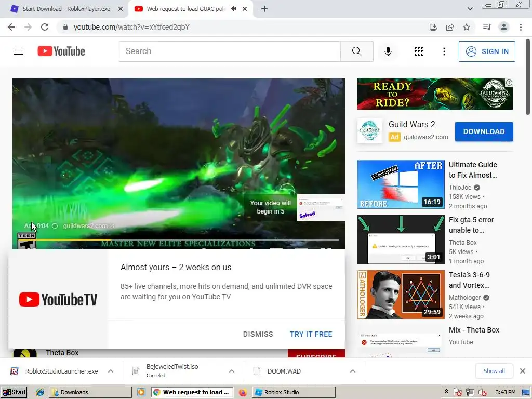Show hidden system tray icons
The image size is (532, 399).
coord(446,392)
